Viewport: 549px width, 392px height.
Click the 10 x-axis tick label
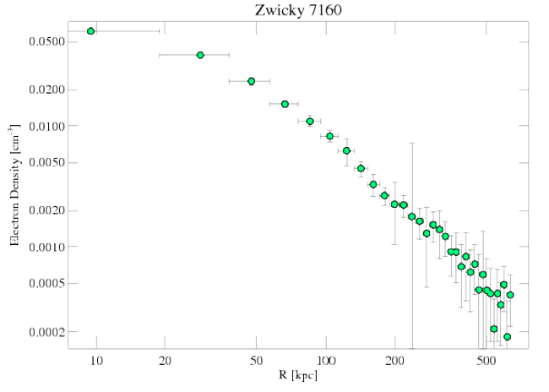coord(96,360)
